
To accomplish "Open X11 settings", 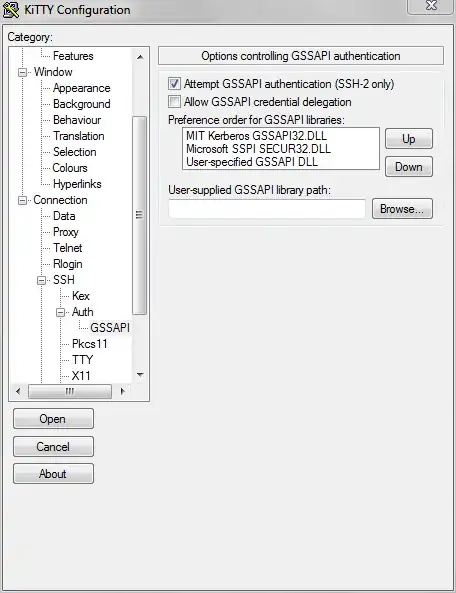I will tap(81, 376).
